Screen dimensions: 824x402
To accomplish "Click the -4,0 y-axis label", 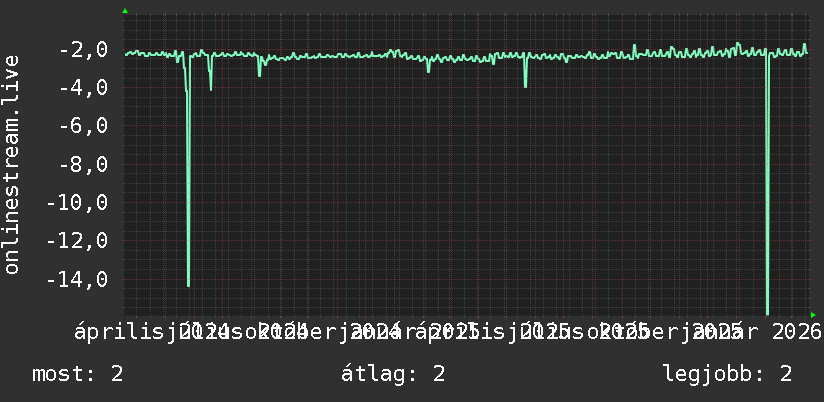I will pyautogui.click(x=84, y=88).
